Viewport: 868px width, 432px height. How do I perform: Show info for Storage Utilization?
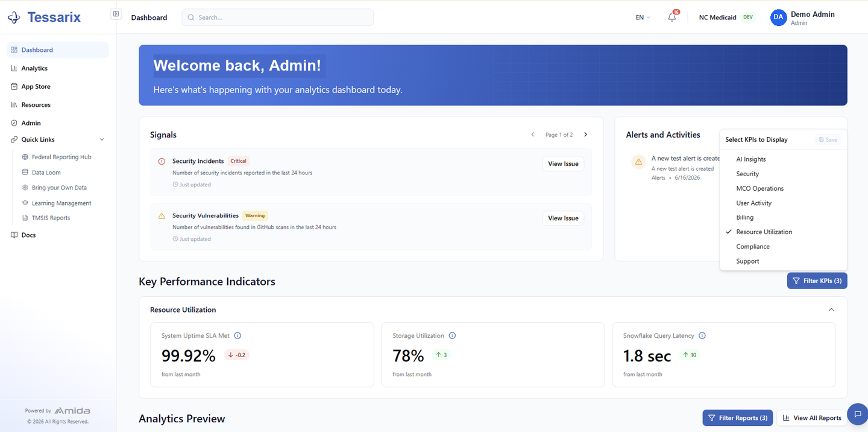tap(452, 335)
